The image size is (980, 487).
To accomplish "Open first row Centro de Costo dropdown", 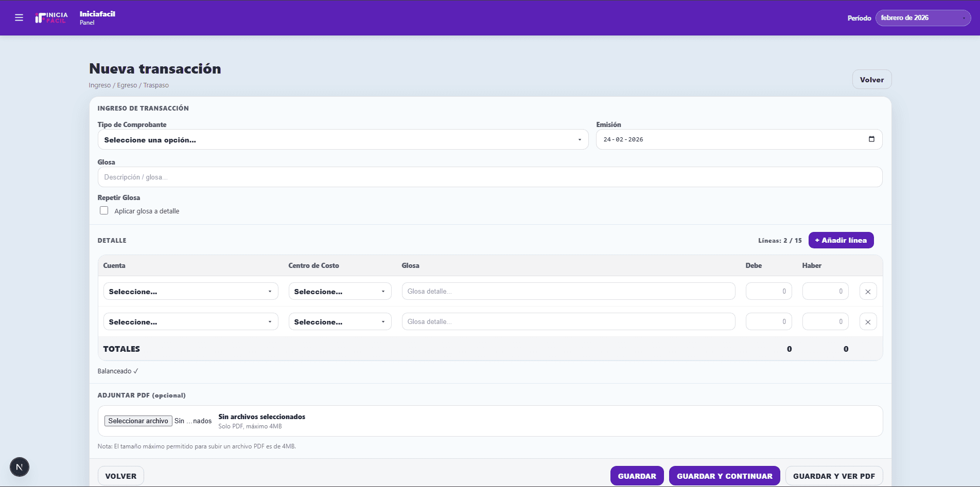I will click(x=340, y=292).
